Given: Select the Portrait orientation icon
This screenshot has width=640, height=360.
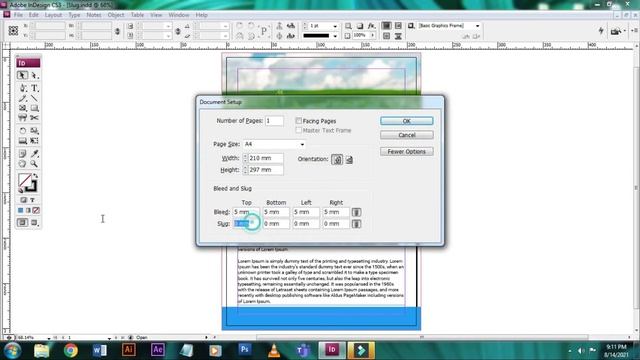Looking at the screenshot, I should (x=337, y=160).
